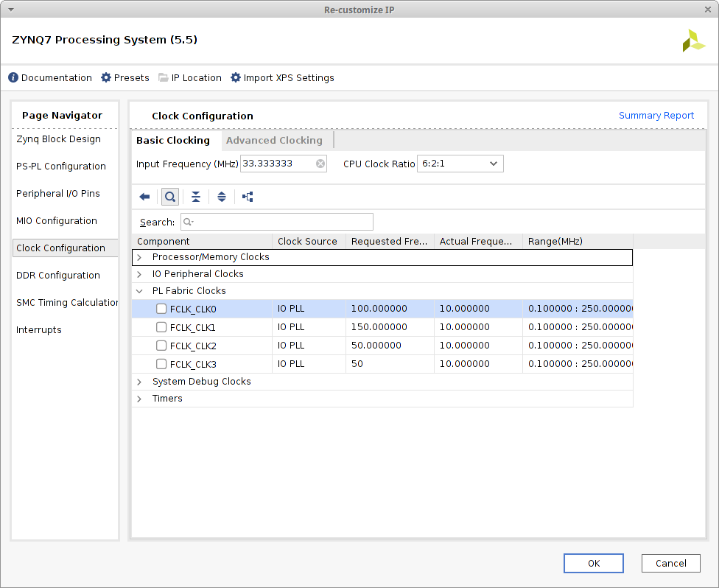This screenshot has width=719, height=588.
Task: Toggle the search magnifier toolbar icon
Action: (x=170, y=197)
